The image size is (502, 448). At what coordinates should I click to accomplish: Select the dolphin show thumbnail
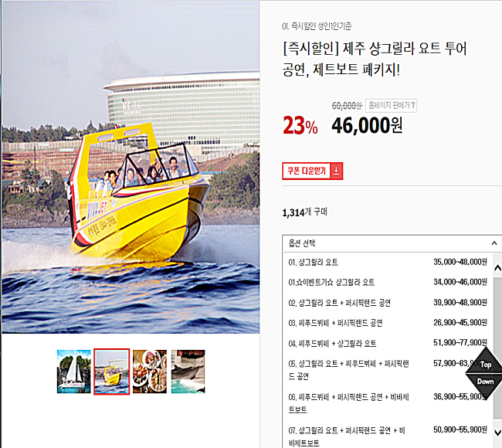pyautogui.click(x=188, y=372)
